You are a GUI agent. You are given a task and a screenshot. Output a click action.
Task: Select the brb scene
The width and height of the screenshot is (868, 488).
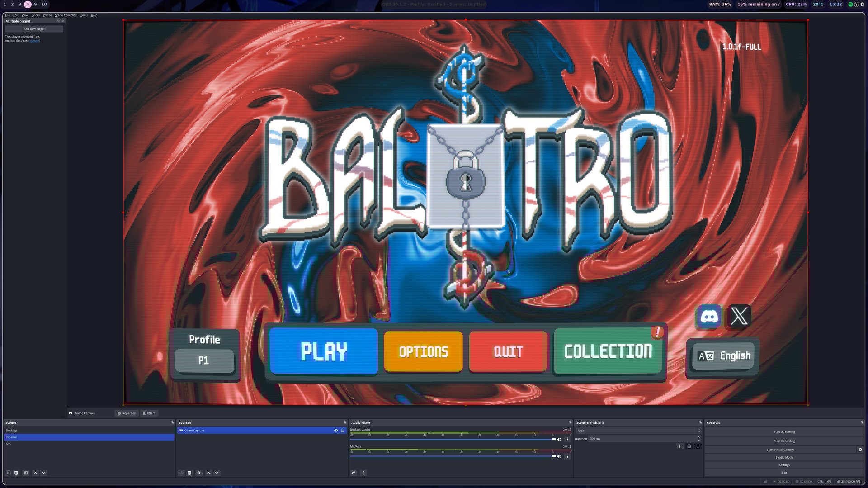coord(89,444)
